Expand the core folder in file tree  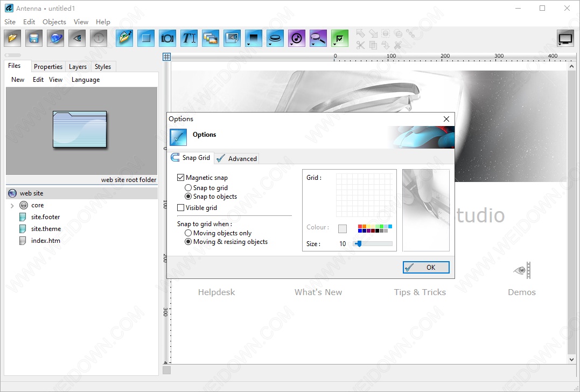tap(12, 206)
